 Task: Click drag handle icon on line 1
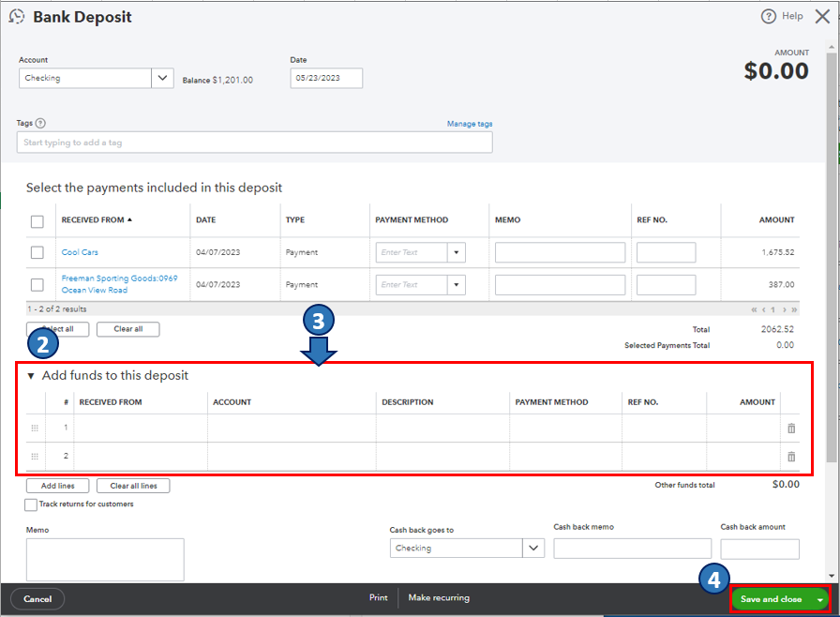[x=36, y=429]
